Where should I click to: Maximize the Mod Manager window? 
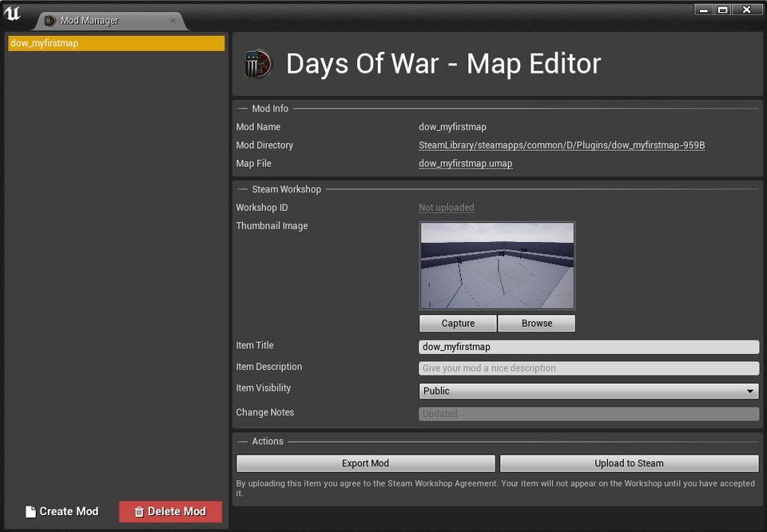coord(722,10)
